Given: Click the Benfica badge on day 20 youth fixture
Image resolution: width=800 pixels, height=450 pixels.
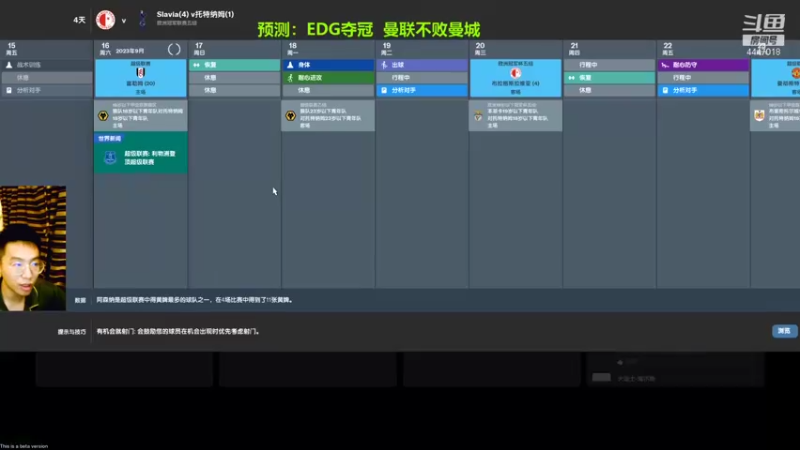Looking at the screenshot, I should pos(478,116).
